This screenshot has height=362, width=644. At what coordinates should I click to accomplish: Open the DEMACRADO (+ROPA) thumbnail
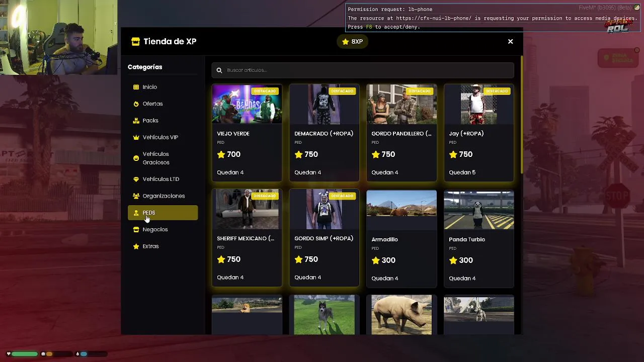tap(325, 104)
